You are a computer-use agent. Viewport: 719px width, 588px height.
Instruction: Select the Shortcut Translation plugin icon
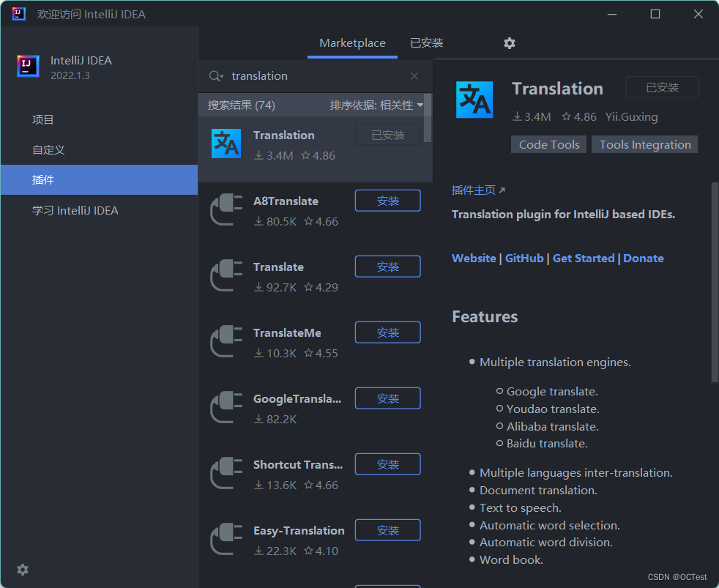tap(226, 473)
